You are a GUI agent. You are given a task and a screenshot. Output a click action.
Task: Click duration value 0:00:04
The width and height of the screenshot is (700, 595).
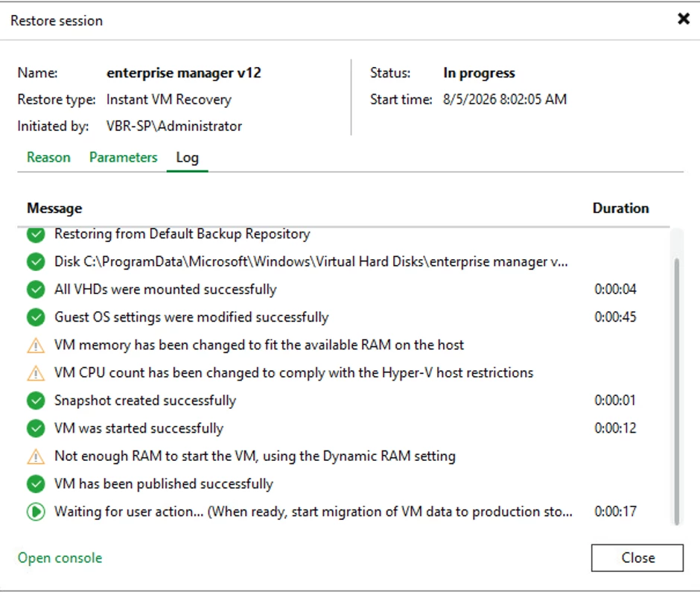[x=615, y=289]
